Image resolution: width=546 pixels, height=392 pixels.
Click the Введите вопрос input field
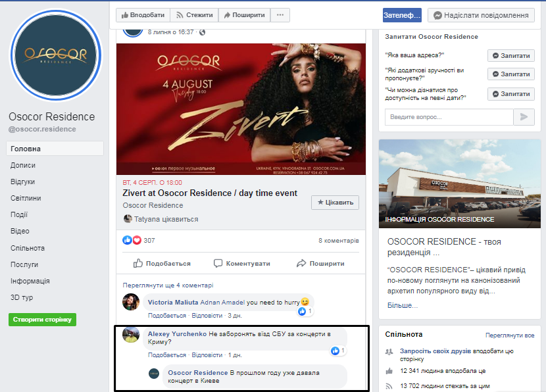[449, 116]
